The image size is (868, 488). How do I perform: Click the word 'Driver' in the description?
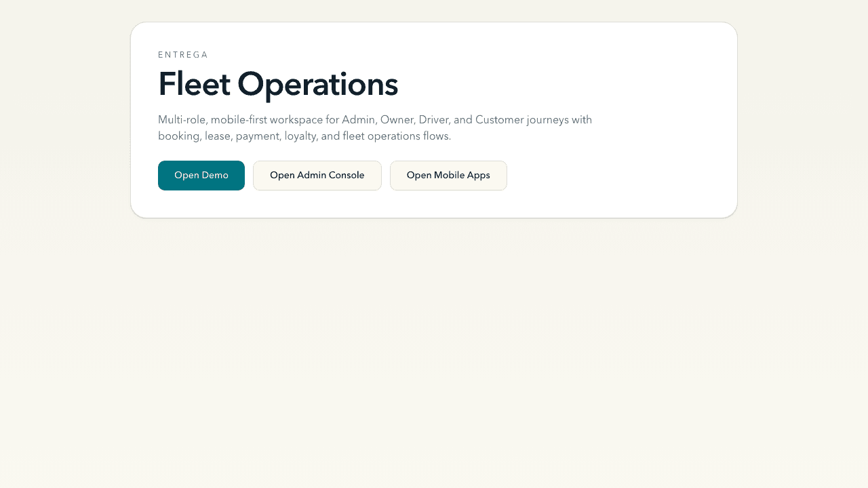[x=436, y=119]
